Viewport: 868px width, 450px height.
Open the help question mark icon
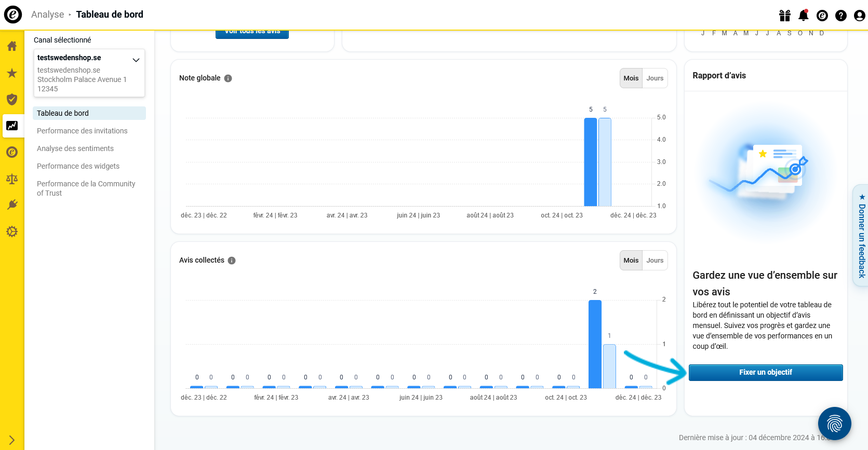841,16
